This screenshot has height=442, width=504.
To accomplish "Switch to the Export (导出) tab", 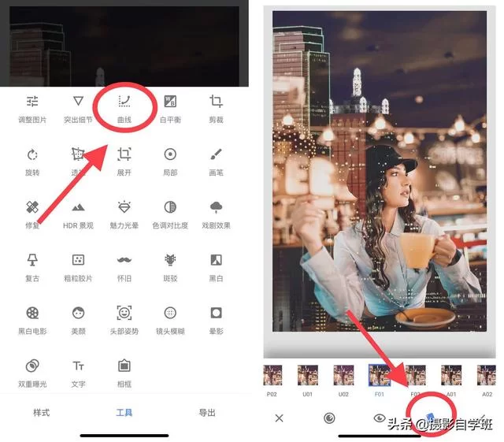I will point(206,413).
